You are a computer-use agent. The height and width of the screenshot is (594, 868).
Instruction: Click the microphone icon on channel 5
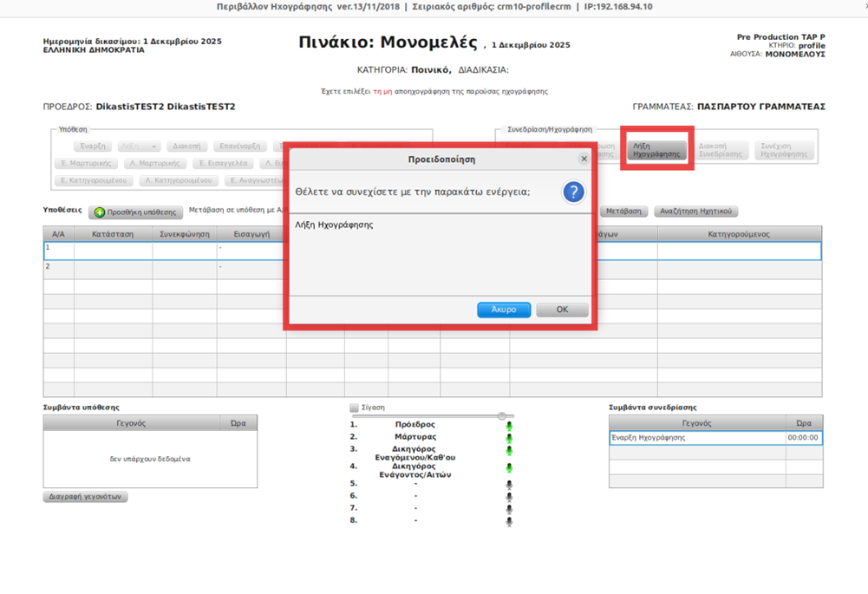pyautogui.click(x=509, y=485)
